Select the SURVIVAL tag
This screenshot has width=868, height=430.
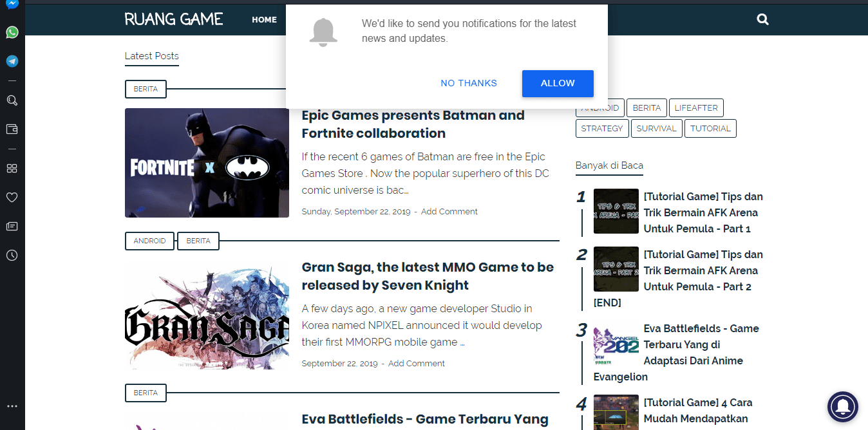656,128
